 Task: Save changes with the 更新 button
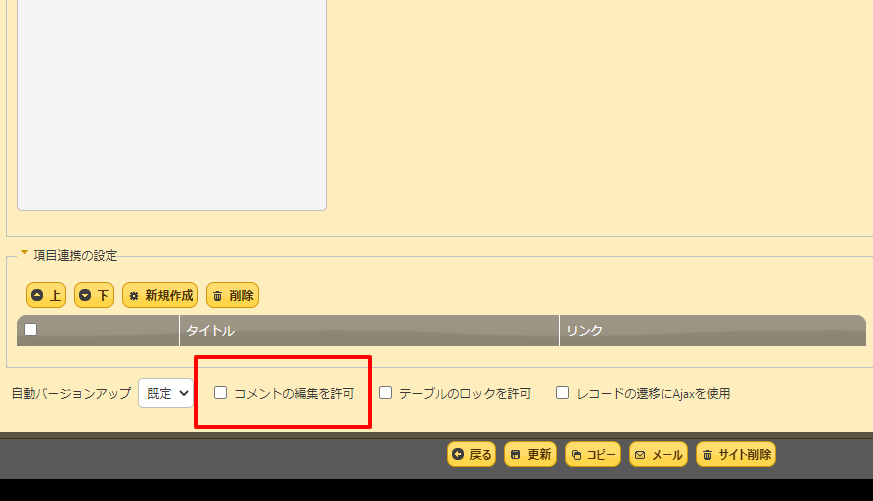(530, 454)
